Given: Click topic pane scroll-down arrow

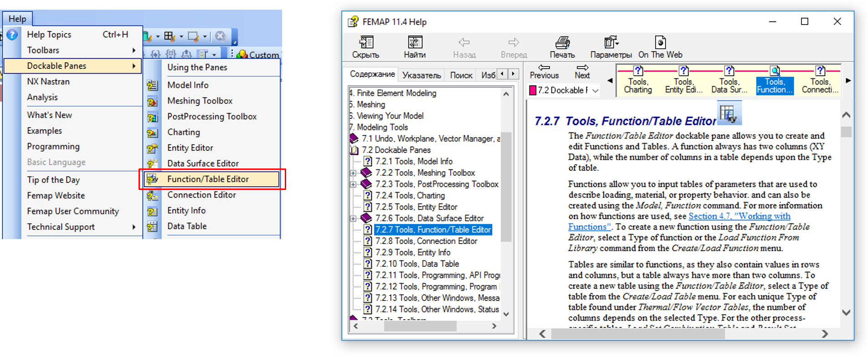Looking at the screenshot, I should [x=846, y=312].
